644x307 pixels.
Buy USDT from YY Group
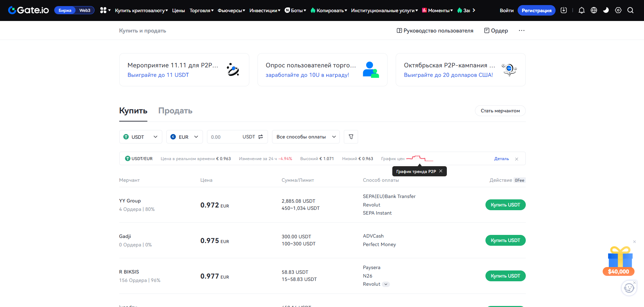pos(505,205)
